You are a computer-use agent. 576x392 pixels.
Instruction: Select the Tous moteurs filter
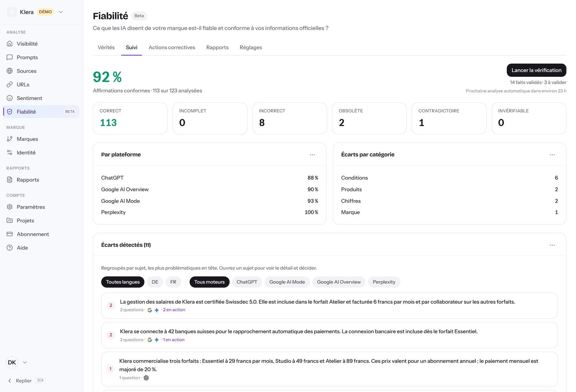point(210,282)
